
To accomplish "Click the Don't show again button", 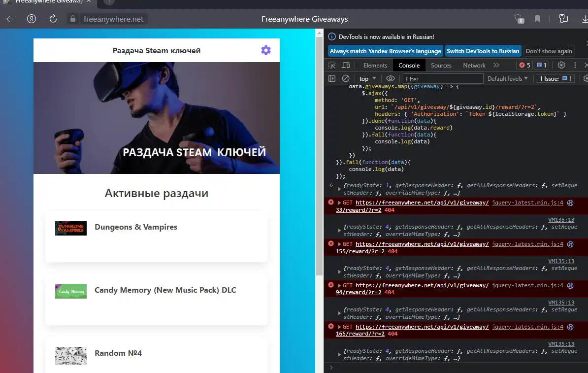I will [549, 51].
